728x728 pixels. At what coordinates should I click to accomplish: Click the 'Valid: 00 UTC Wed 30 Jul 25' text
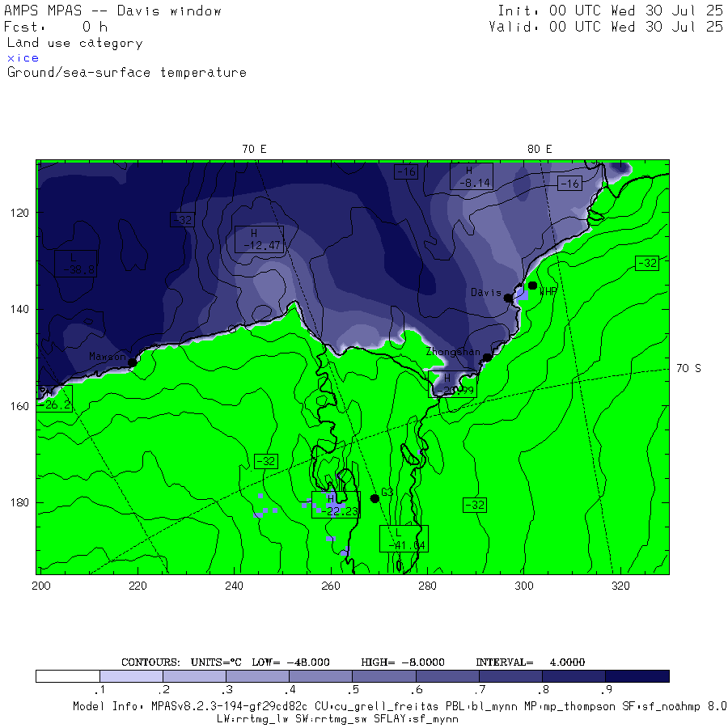[x=606, y=27]
